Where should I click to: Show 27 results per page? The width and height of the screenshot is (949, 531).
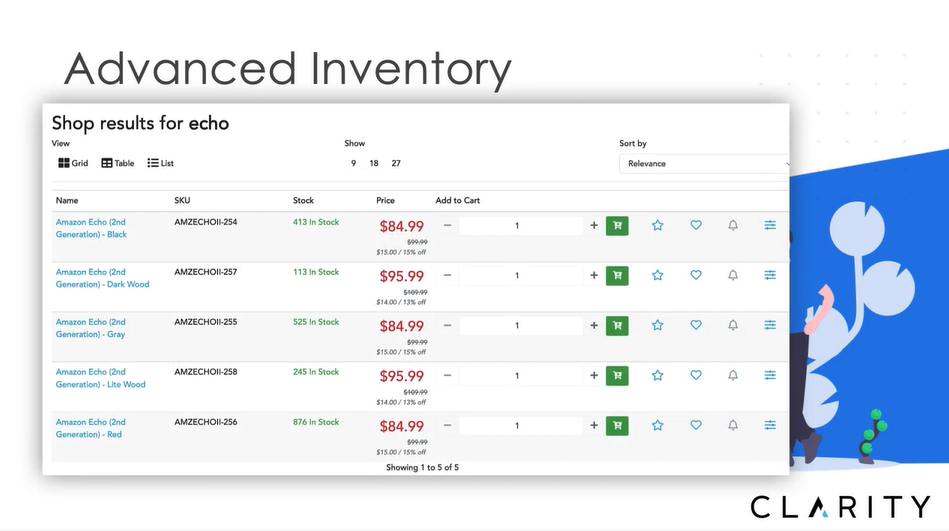point(396,163)
